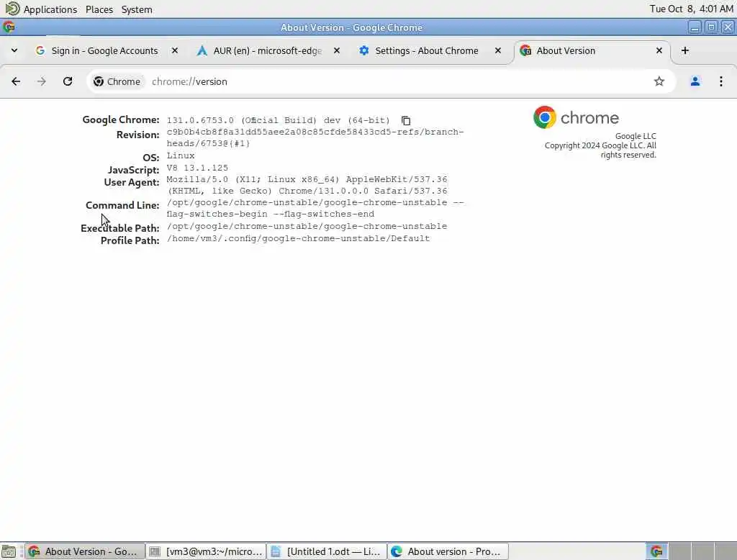
Task: Close the AUR microsoft-edge tab
Action: click(x=337, y=50)
